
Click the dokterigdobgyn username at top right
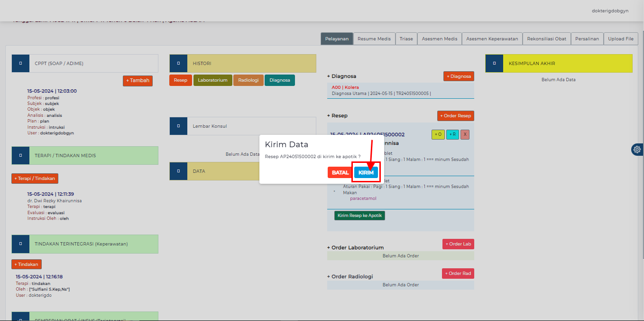pos(610,10)
